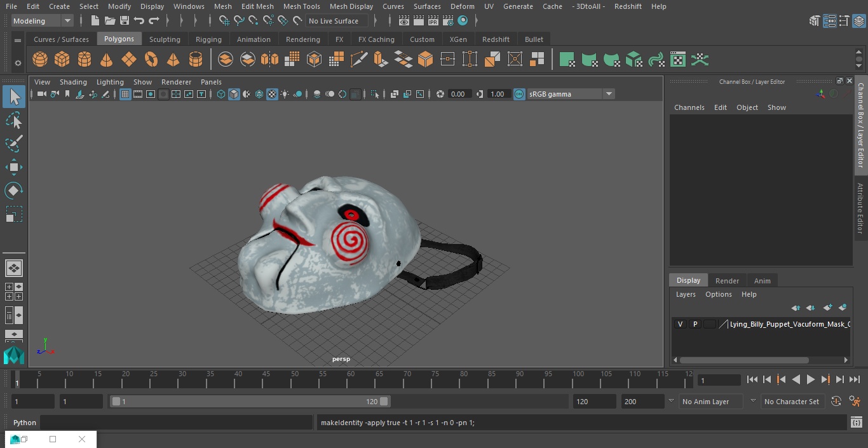This screenshot has width=868, height=448.
Task: Toggle the film gate viewport button
Action: [138, 94]
